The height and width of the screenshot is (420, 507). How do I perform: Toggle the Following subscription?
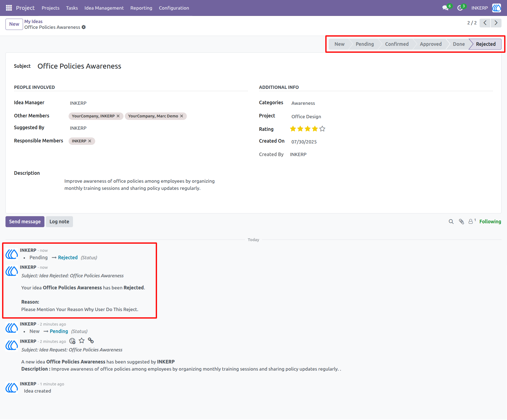point(490,222)
